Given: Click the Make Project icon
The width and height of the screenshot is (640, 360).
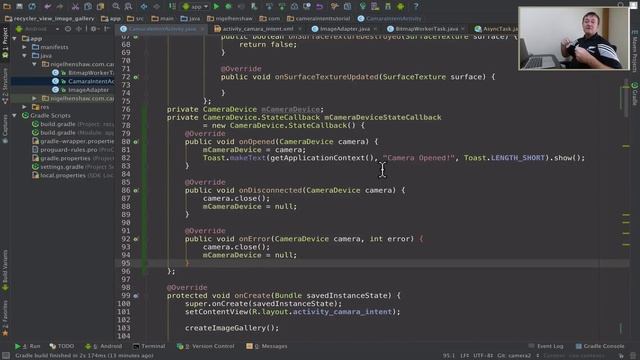Looking at the screenshot, I should pyautogui.click(x=172, y=6).
